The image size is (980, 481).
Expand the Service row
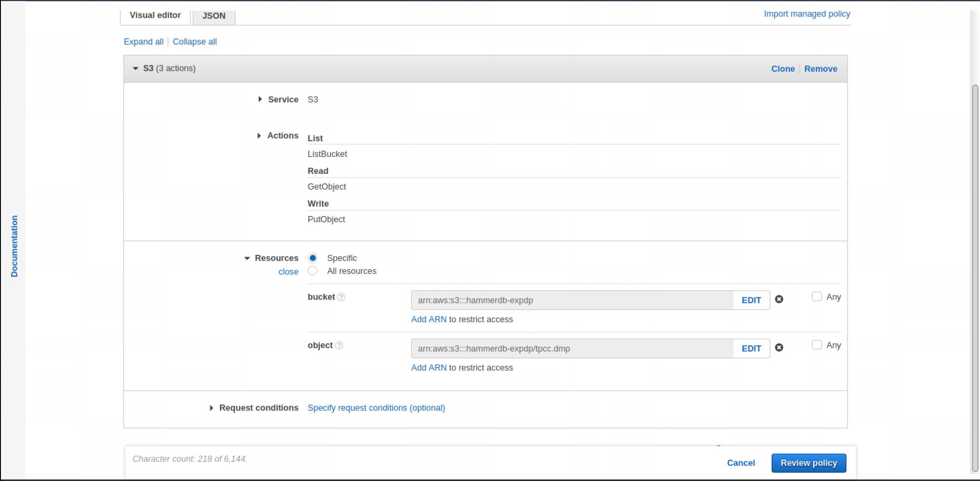pyautogui.click(x=260, y=99)
